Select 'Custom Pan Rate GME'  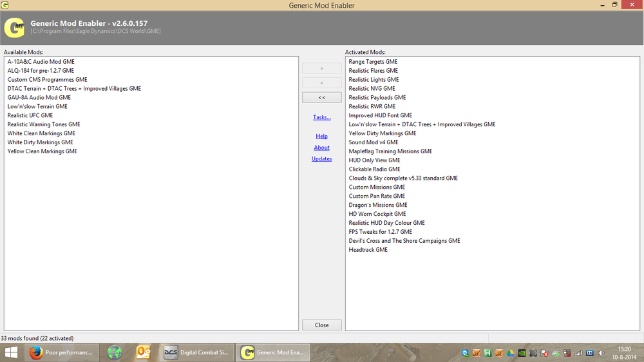point(377,196)
